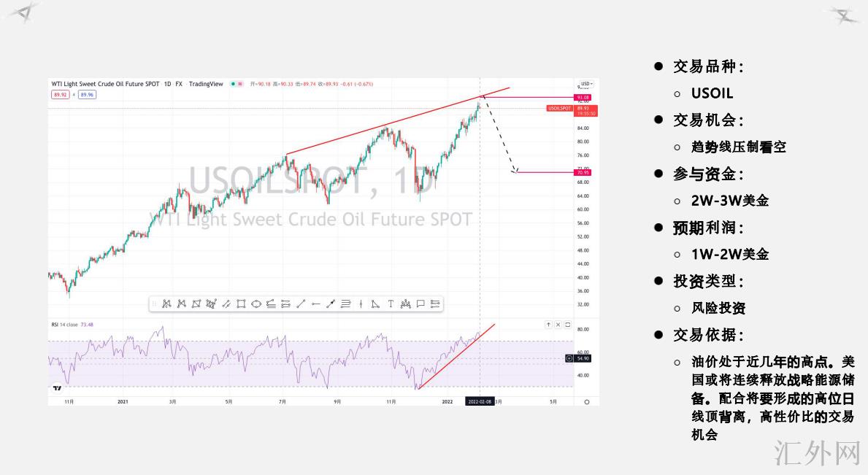Select the rectangle drawing tool
The width and height of the screenshot is (868, 475).
[x=241, y=304]
